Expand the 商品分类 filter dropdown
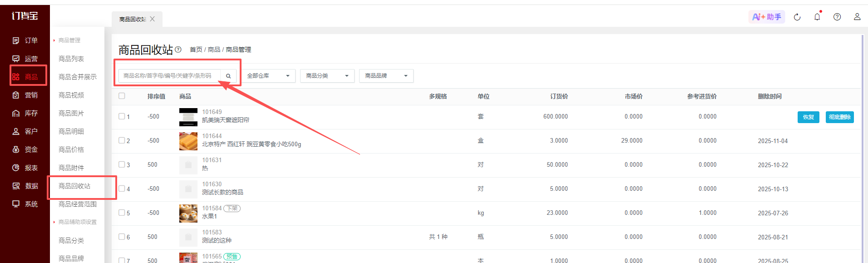This screenshot has height=263, width=868. 327,76
